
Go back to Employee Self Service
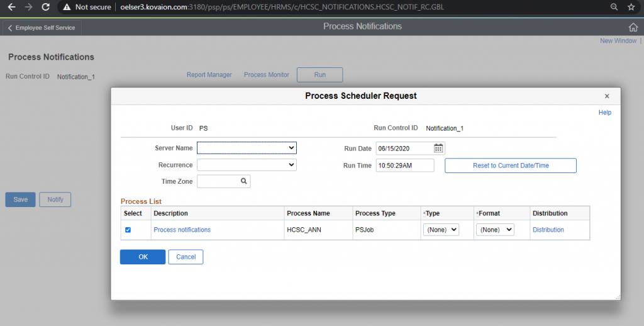42,28
